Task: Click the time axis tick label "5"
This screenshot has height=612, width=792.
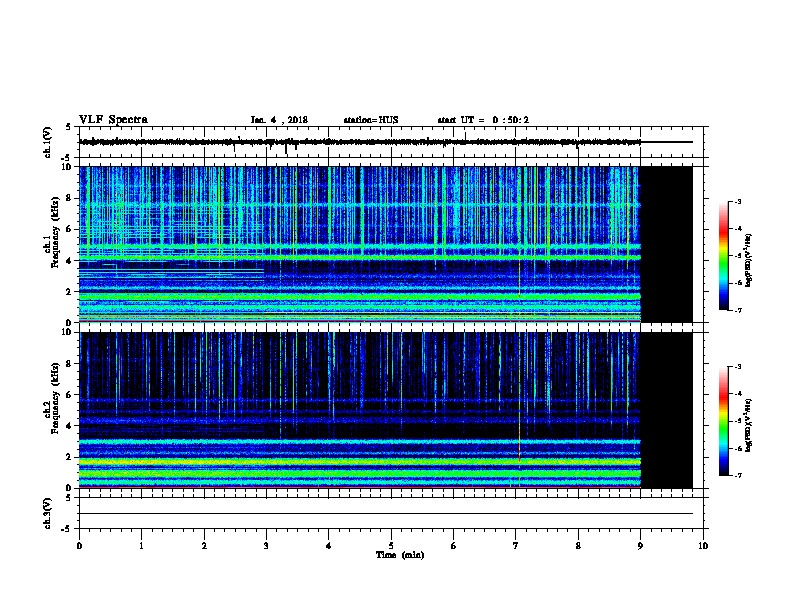Action: point(391,546)
